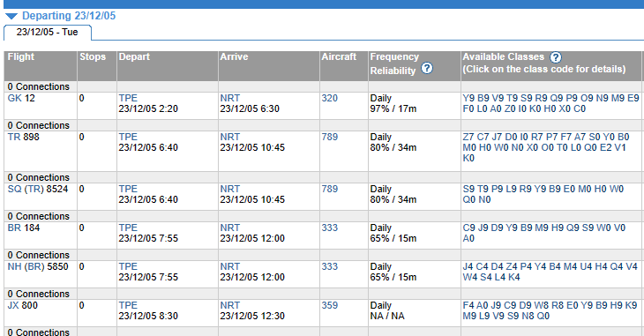Click W8 class code in JX 800 row
This screenshot has height=336, width=644.
click(542, 305)
